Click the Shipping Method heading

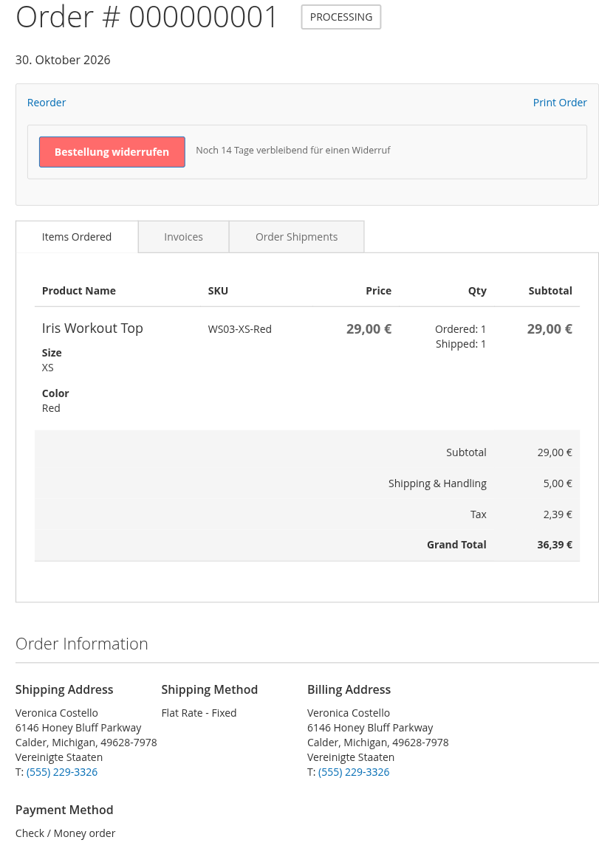pos(210,689)
